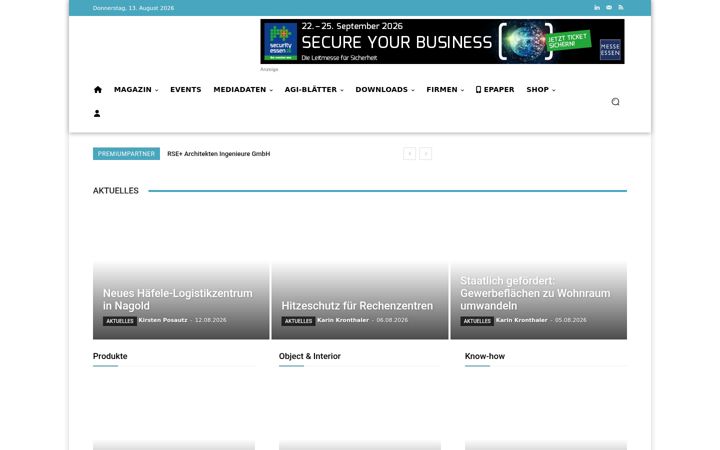Open the Events menu item
720x450 pixels.
(186, 90)
